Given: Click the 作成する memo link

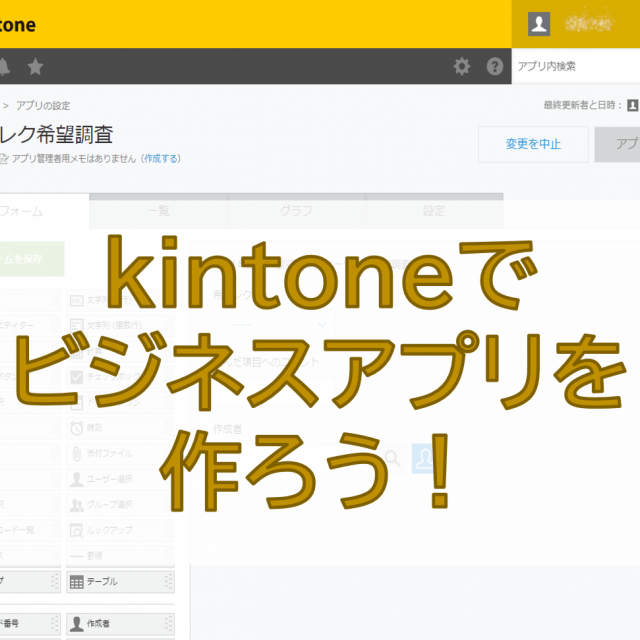Looking at the screenshot, I should point(161,158).
